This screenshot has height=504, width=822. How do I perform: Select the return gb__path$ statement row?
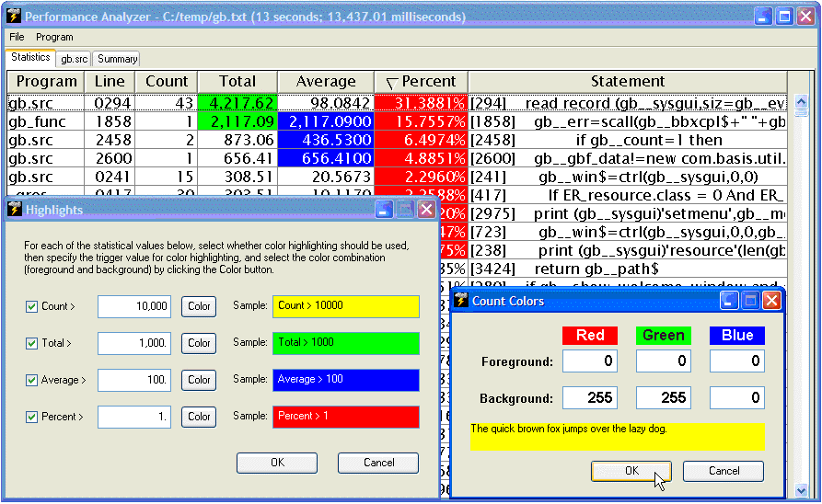[x=628, y=269]
